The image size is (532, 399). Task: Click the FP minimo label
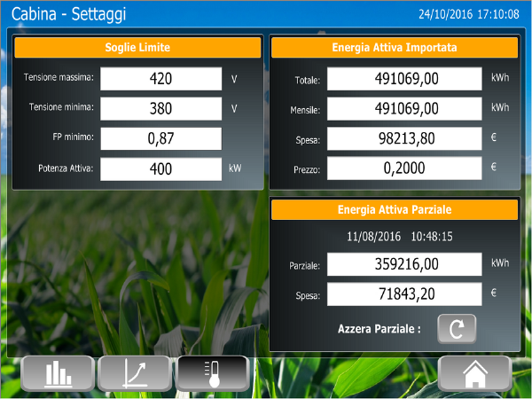(x=73, y=137)
